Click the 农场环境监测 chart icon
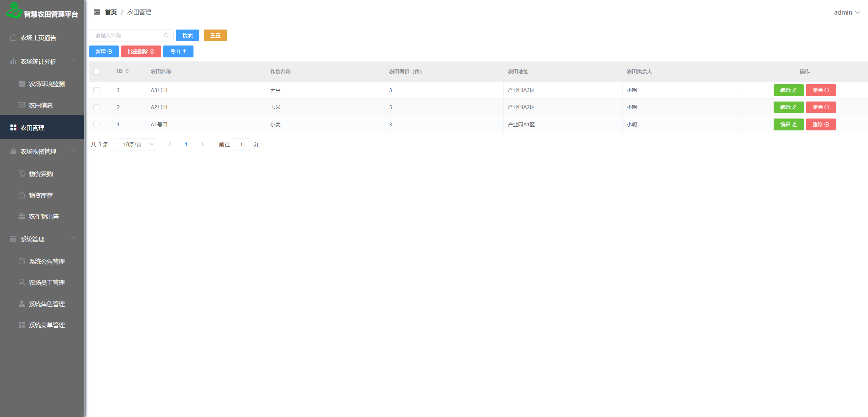The image size is (868, 417). point(22,84)
